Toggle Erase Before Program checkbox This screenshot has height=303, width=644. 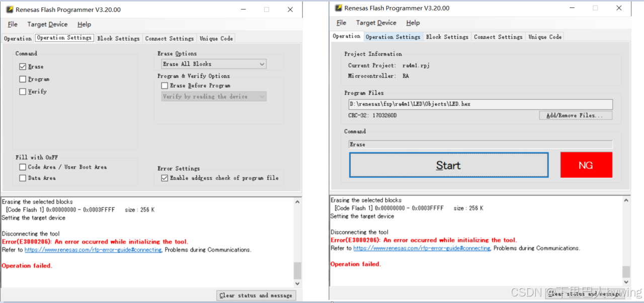(x=165, y=85)
